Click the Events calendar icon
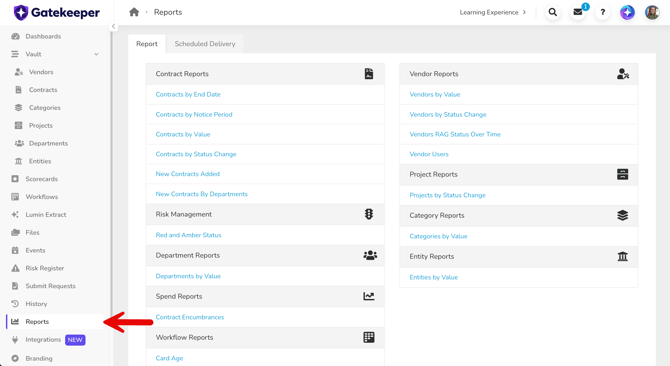This screenshot has height=366, width=670. point(15,250)
